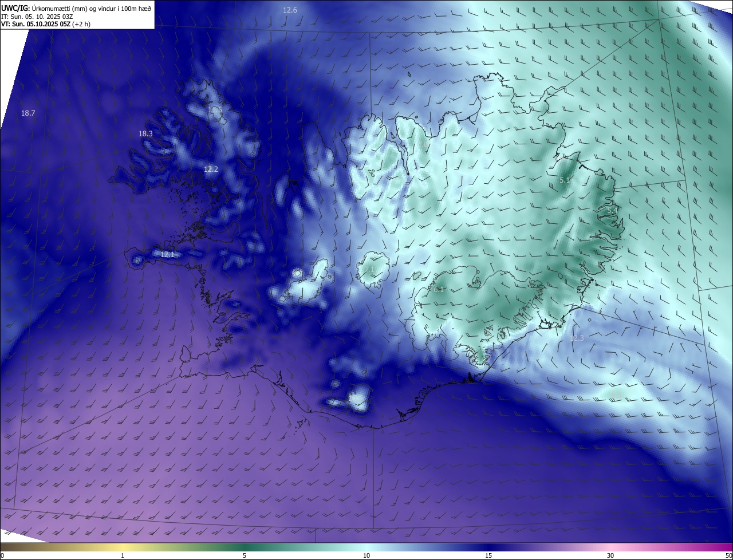Click the color scale tick label 30
Viewport: 733px width, 560px height.
[610, 556]
